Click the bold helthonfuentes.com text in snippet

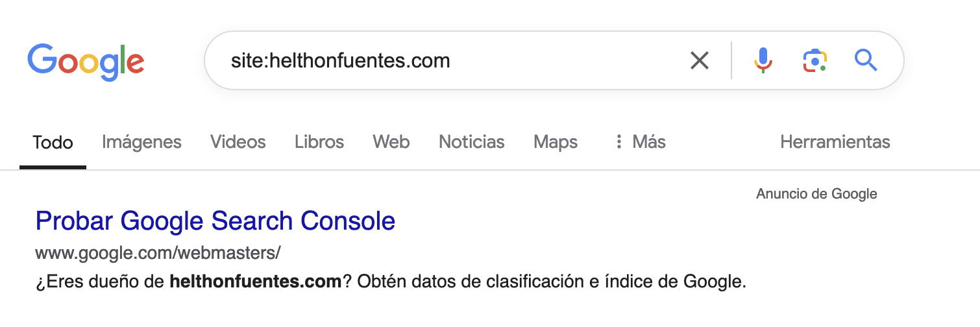point(256,282)
